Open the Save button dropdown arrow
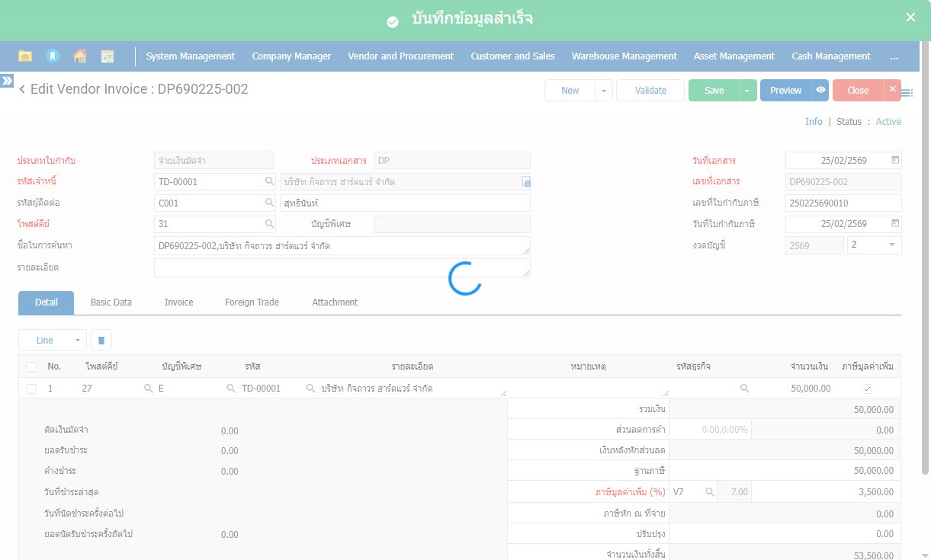 [748, 90]
